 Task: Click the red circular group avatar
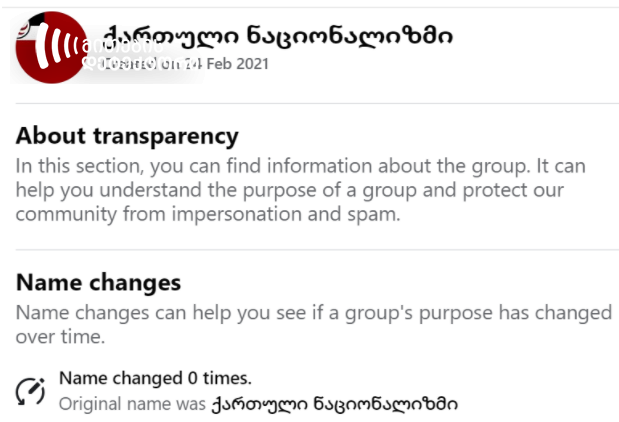(51, 47)
